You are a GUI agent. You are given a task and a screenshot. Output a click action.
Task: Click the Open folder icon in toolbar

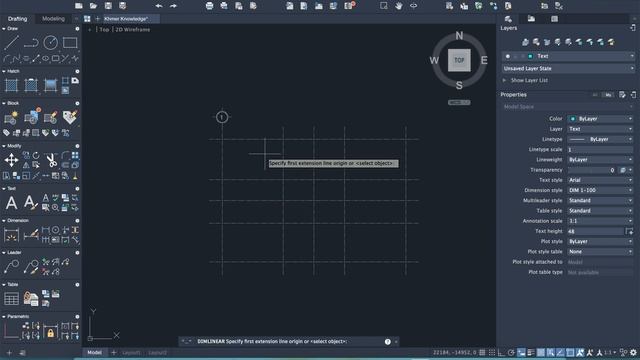point(93,6)
